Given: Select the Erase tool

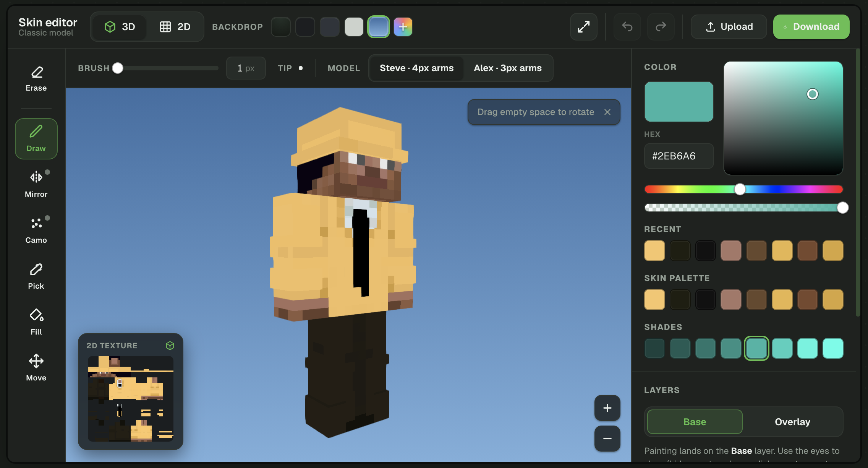Looking at the screenshot, I should pos(36,78).
